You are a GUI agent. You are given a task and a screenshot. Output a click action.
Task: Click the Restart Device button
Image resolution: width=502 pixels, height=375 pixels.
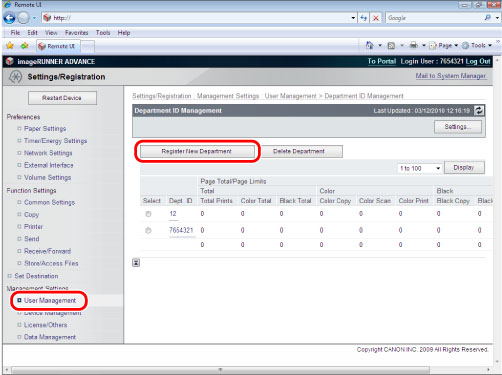pyautogui.click(x=62, y=98)
